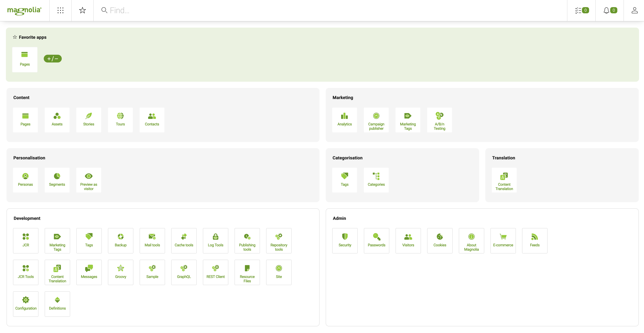Open Content Translation in Translation group
This screenshot has width=644, height=333.
pos(504,180)
